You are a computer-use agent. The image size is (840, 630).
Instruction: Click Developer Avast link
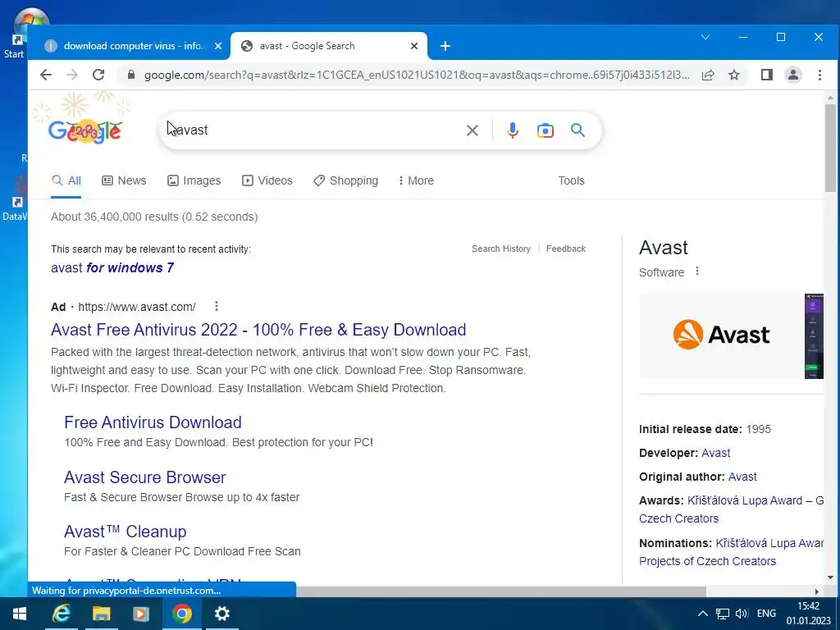click(715, 453)
